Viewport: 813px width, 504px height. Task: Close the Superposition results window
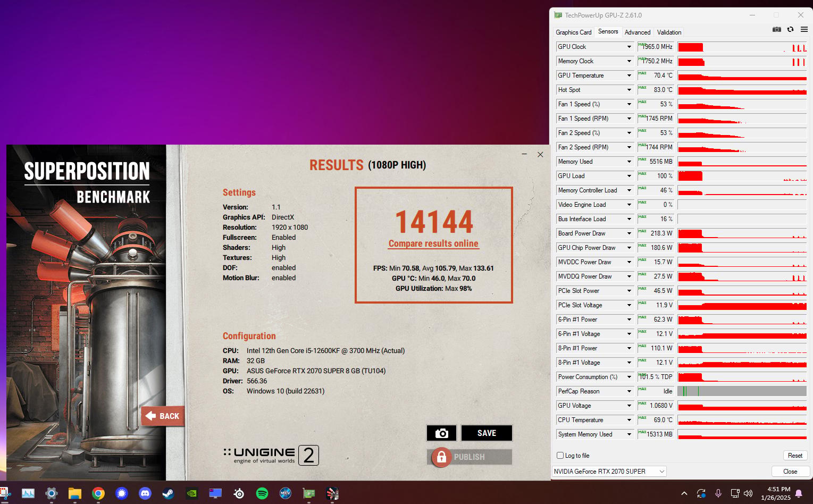pos(540,154)
